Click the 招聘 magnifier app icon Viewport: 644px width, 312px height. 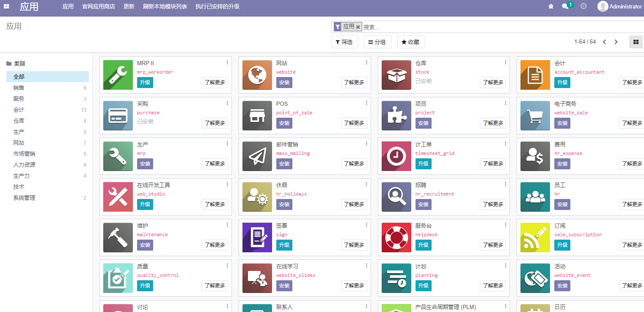396,197
